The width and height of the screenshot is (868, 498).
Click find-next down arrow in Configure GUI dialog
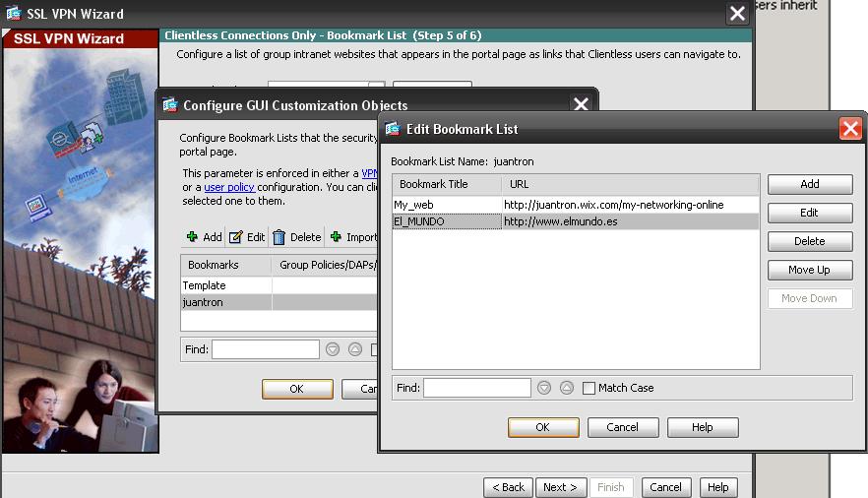[x=333, y=349]
